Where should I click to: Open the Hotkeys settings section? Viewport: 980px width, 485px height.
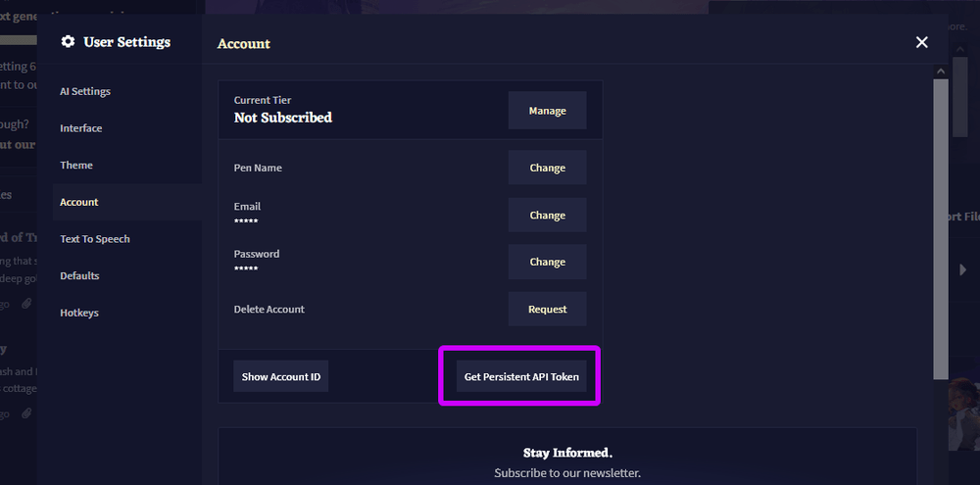(79, 313)
